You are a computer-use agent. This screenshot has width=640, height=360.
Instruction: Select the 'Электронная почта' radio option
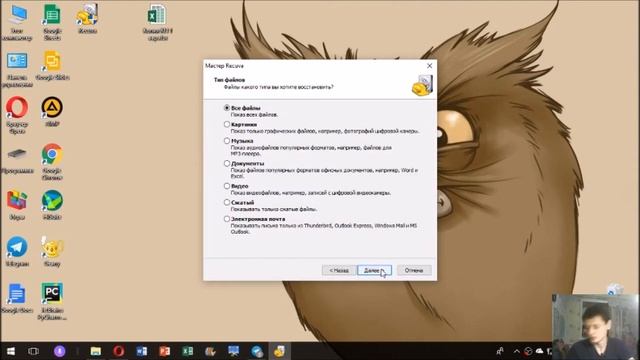click(x=227, y=219)
